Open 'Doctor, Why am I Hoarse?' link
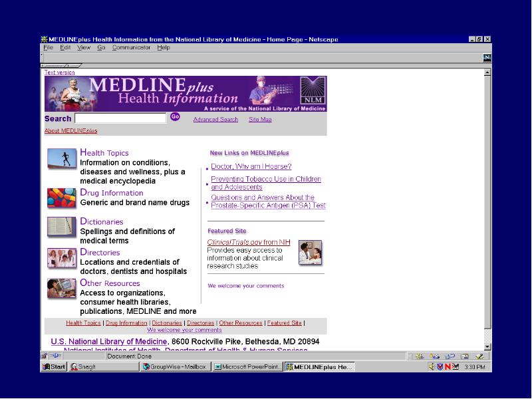The height and width of the screenshot is (399, 532). pyautogui.click(x=251, y=166)
